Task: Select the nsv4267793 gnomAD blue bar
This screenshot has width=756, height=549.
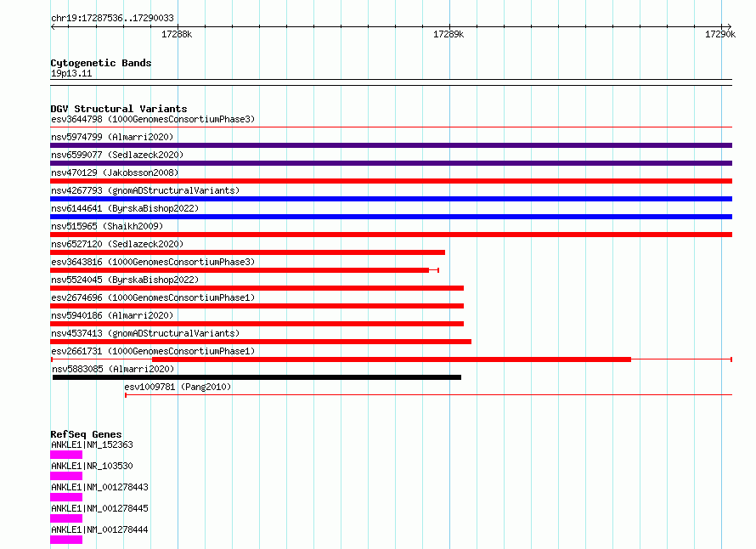Action: pos(391,199)
